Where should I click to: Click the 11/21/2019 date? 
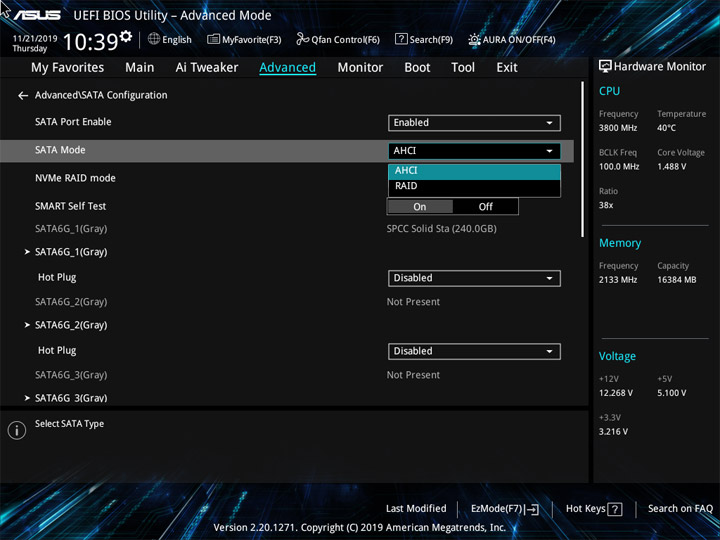coord(35,39)
